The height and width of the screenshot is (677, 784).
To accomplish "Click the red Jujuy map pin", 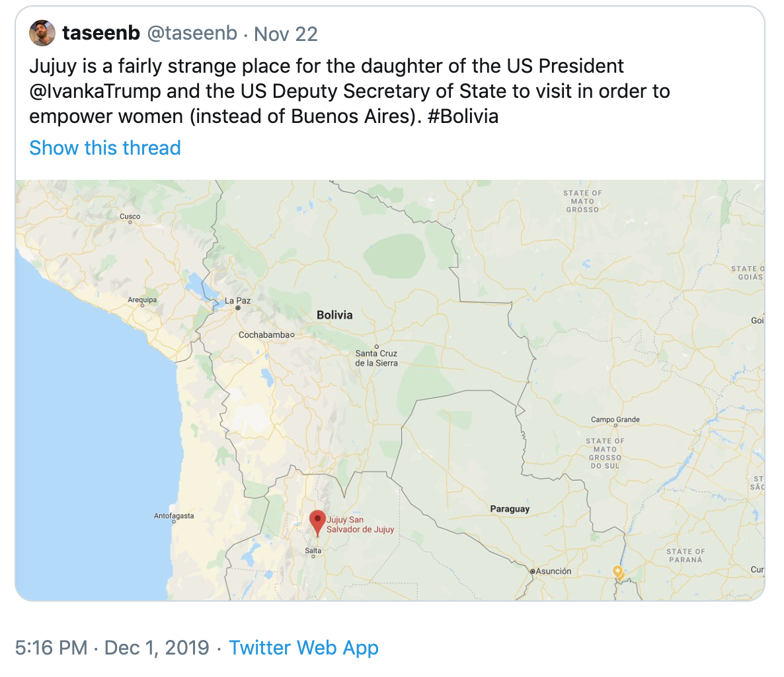I will click(318, 522).
